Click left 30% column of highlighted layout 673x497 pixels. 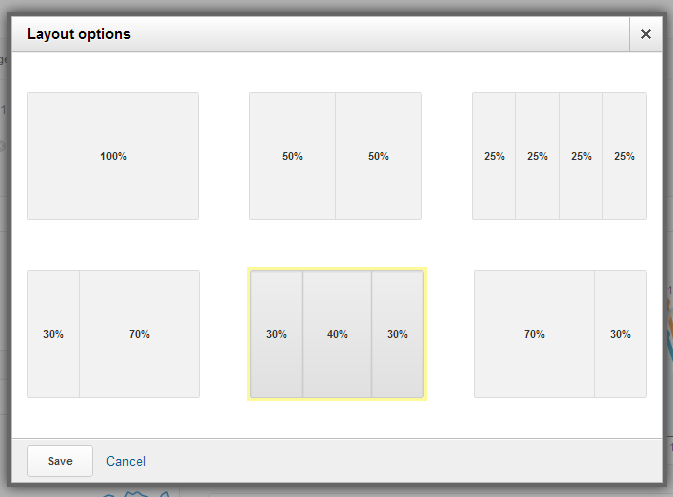coord(276,334)
